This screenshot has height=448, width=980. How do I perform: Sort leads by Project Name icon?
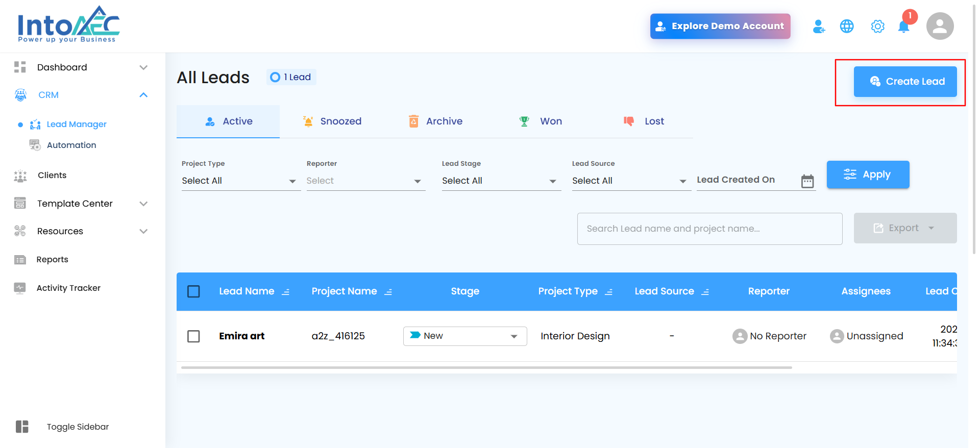[x=388, y=292]
